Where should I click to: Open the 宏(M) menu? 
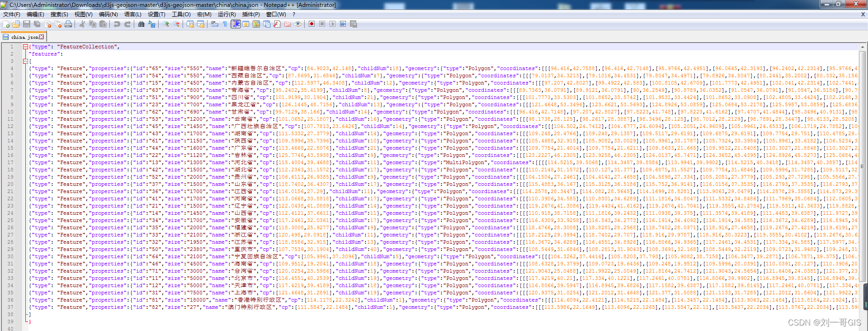[x=204, y=14]
